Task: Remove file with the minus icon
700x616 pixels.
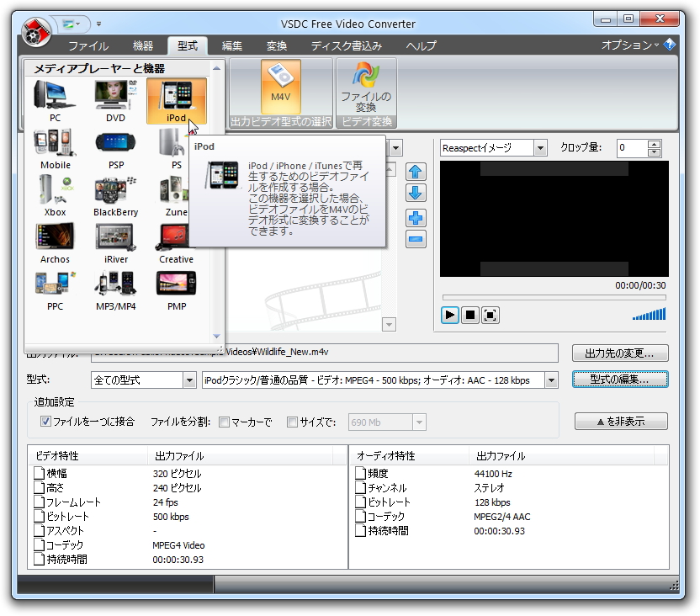Action: 416,239
